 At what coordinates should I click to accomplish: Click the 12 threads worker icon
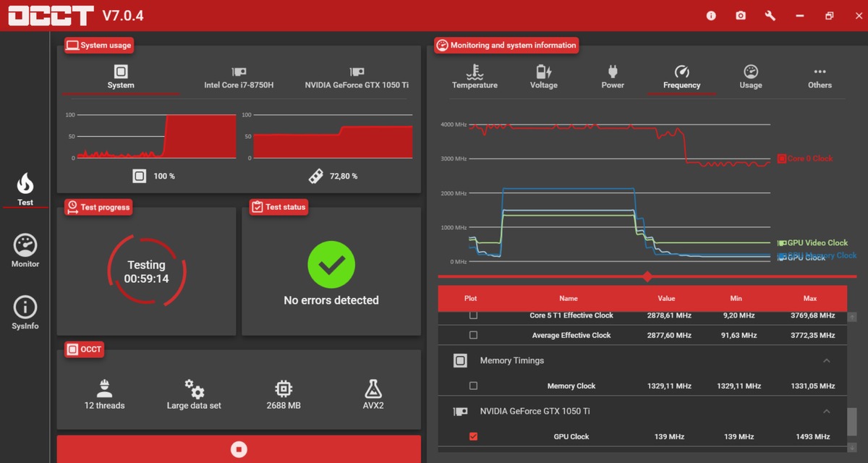point(105,388)
